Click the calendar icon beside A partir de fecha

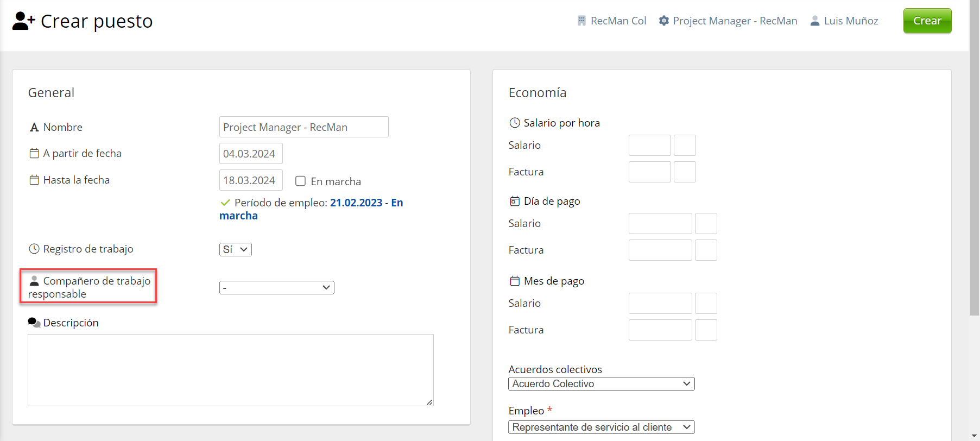click(34, 154)
